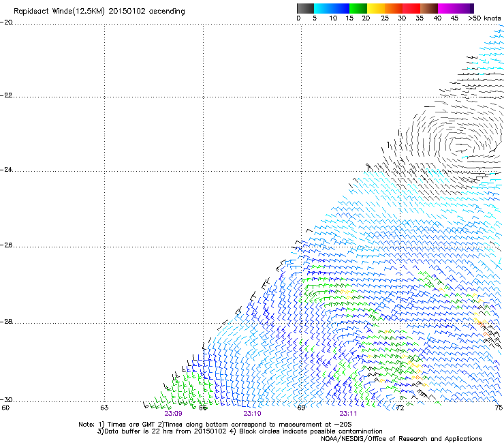Click the orange 25-30 knots swatch
Image resolution: width=504 pixels, height=443 pixels.
[394, 8]
